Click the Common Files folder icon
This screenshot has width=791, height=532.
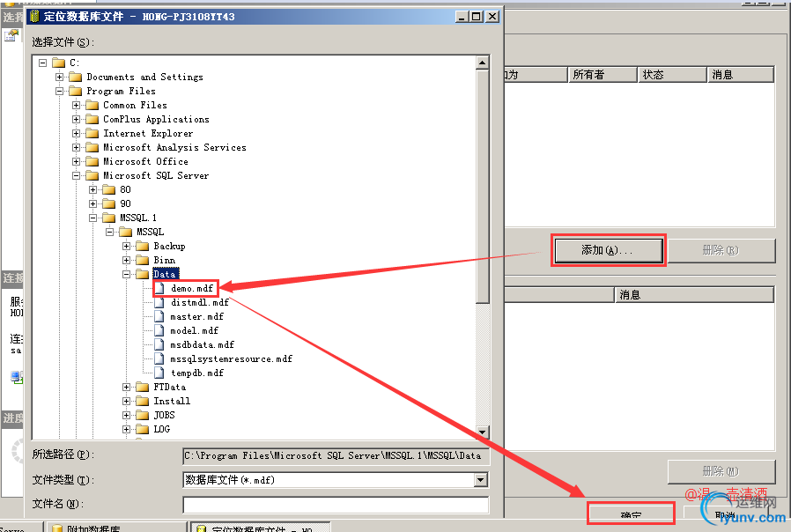pos(92,105)
